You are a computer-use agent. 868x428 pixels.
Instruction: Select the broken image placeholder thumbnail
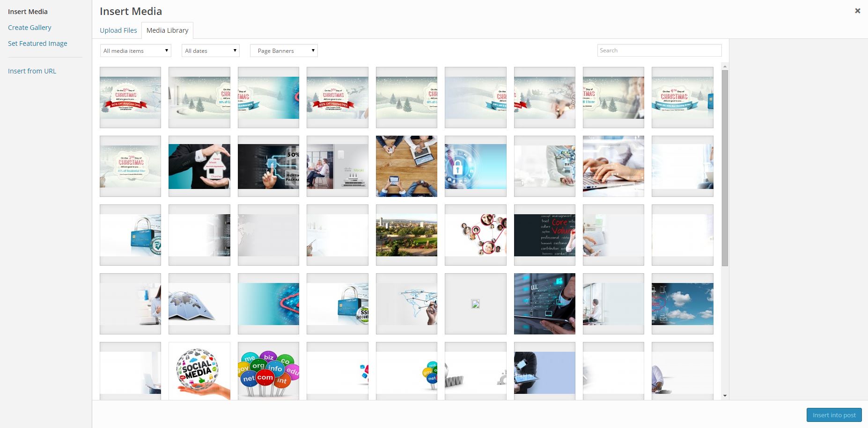click(x=475, y=304)
